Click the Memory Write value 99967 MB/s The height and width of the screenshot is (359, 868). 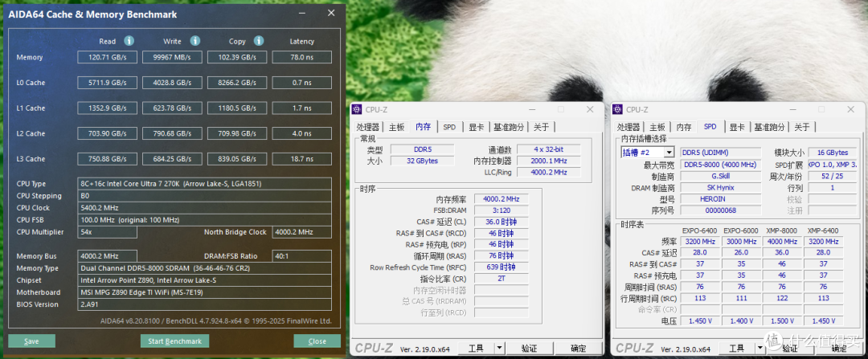point(172,57)
